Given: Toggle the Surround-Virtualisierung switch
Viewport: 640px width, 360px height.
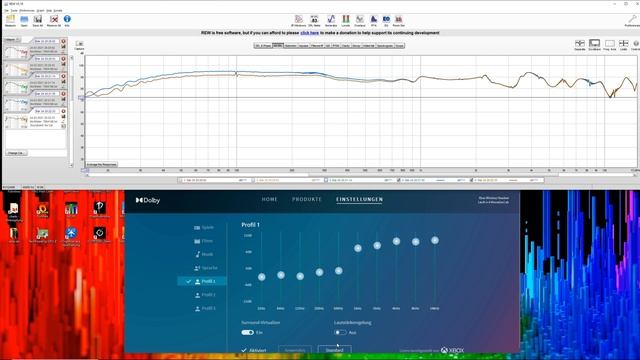Looking at the screenshot, I should [247, 332].
